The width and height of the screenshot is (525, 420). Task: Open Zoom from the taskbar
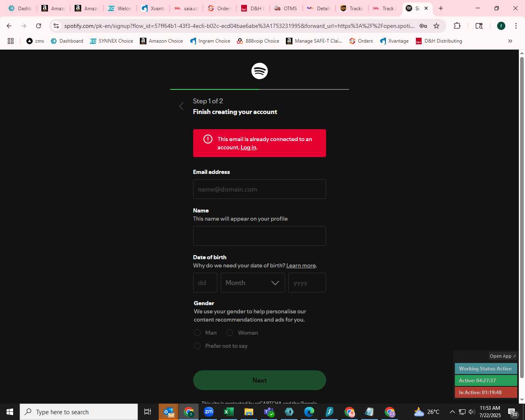pos(209,412)
